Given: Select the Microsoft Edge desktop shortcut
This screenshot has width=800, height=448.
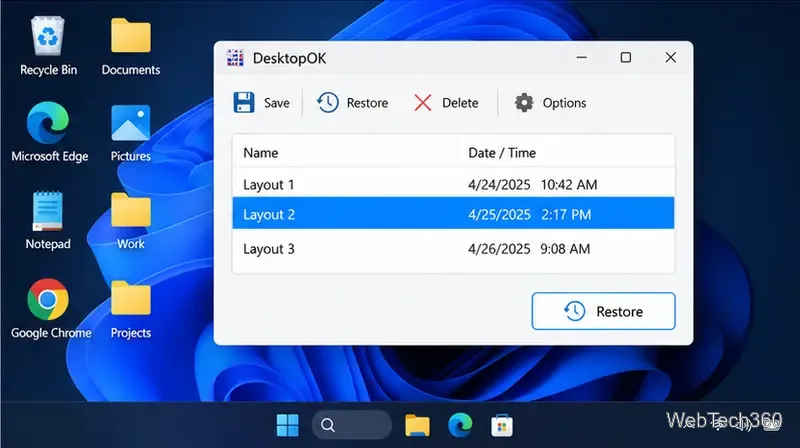Looking at the screenshot, I should [48, 122].
